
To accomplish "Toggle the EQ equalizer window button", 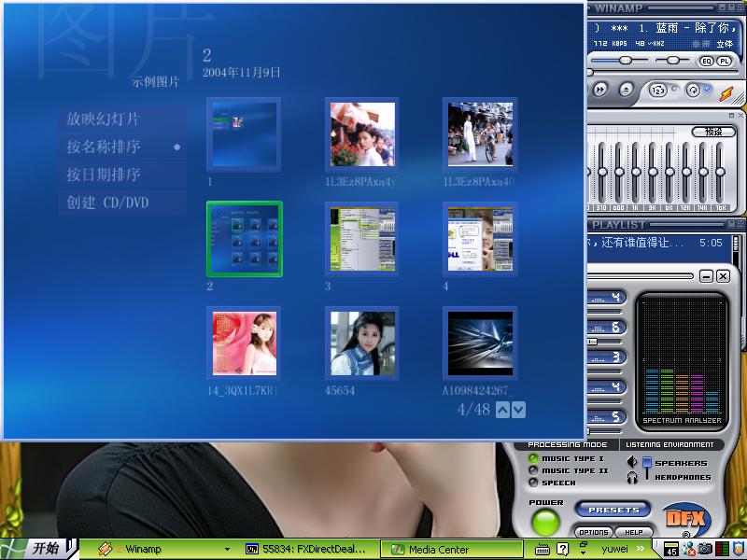I will 706,61.
